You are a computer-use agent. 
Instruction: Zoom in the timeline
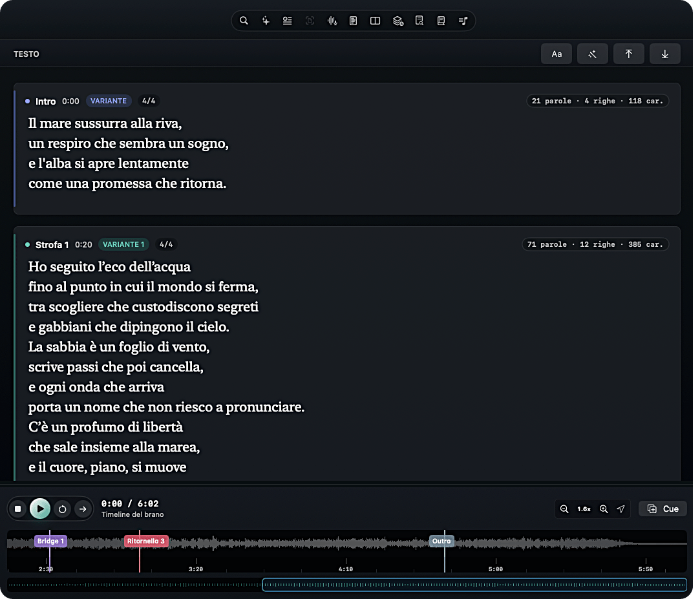604,509
